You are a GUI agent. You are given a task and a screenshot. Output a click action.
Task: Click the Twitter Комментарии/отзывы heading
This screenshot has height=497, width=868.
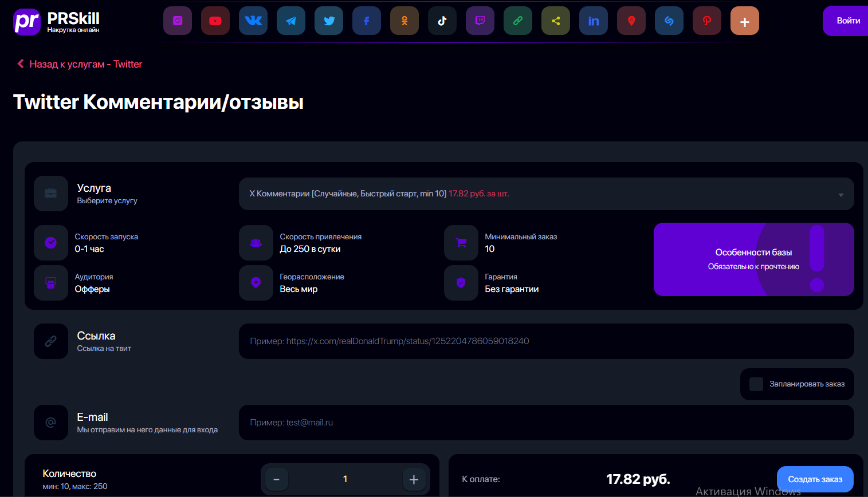pyautogui.click(x=159, y=102)
